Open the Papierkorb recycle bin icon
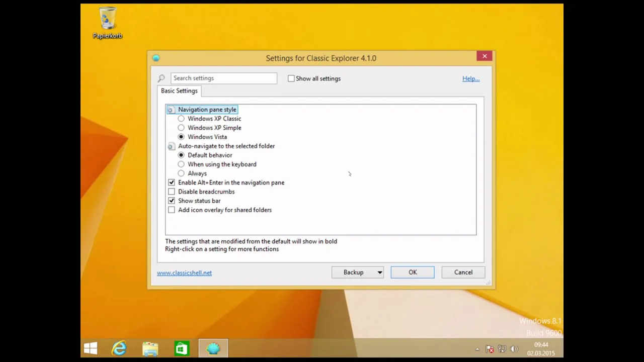The width and height of the screenshot is (644, 362). [x=107, y=23]
